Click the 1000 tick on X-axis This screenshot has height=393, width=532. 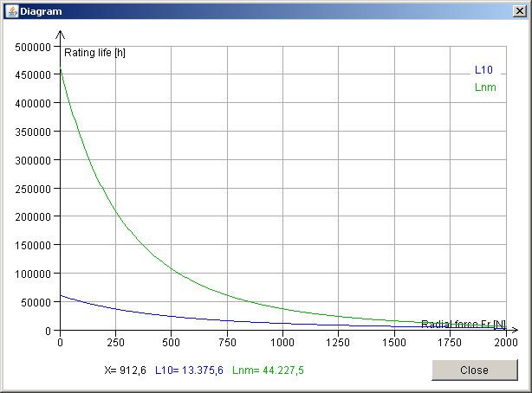click(x=282, y=343)
